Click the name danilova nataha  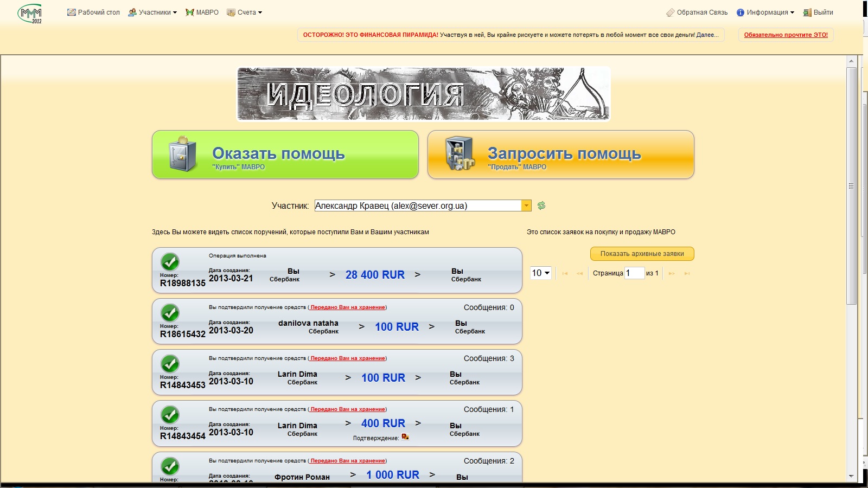pyautogui.click(x=308, y=323)
